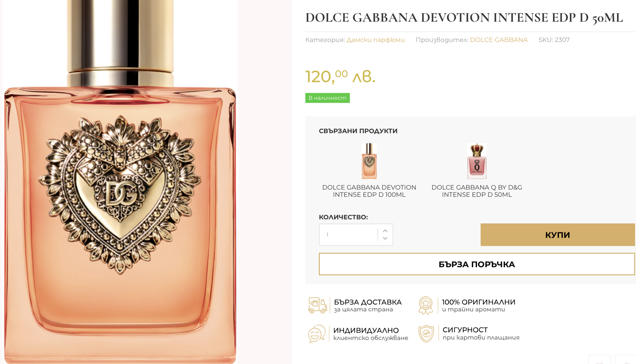Image resolution: width=636 pixels, height=364 pixels.
Task: Open the DOLCE GABBANA manufacturer link
Action: pos(499,40)
